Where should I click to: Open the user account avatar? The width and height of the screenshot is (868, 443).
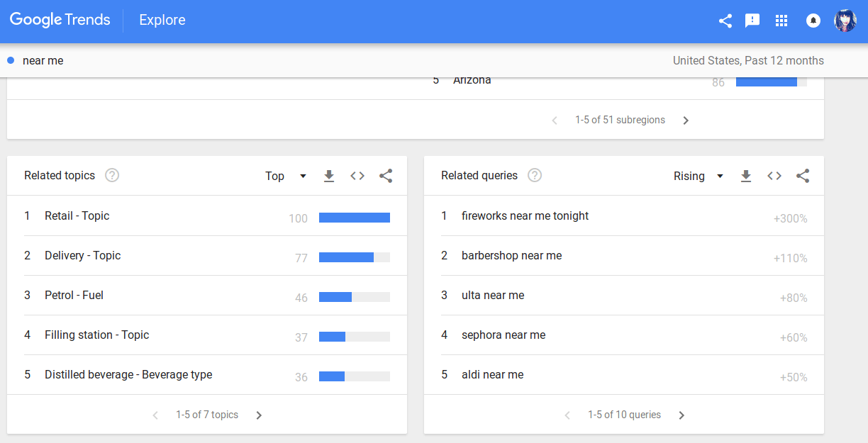[x=845, y=21]
